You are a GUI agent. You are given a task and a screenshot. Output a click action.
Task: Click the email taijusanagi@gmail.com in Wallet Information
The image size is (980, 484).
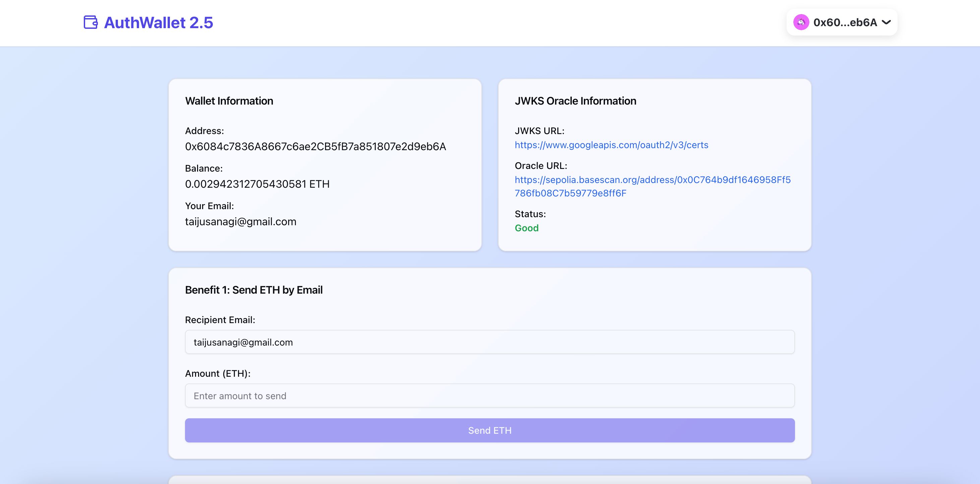pos(240,222)
